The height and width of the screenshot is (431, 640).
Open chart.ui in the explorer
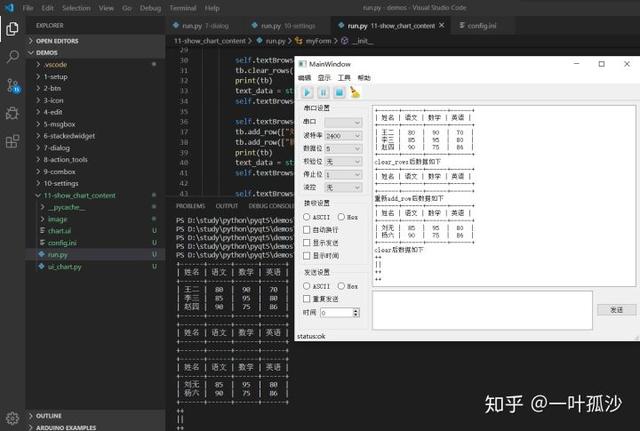click(x=60, y=231)
